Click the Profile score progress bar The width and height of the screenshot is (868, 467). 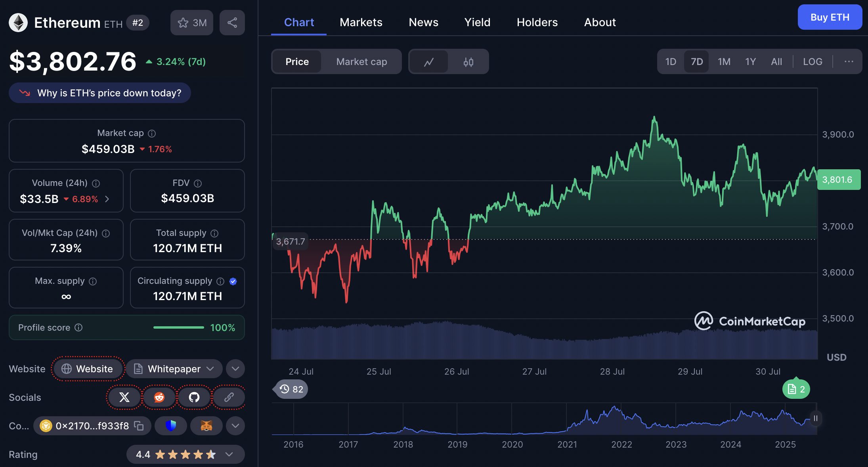point(178,327)
